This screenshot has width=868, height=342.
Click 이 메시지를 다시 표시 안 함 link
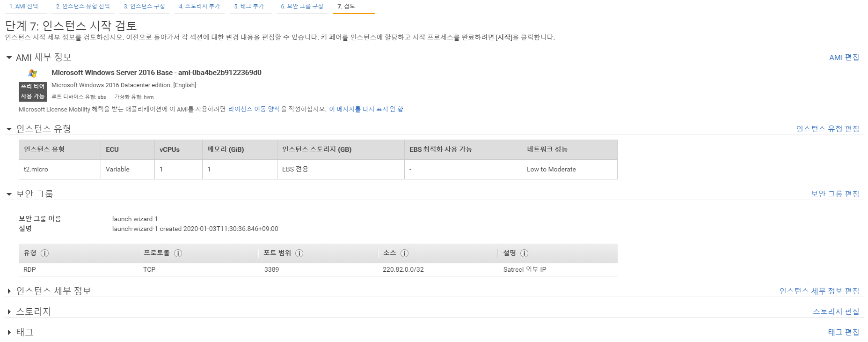coord(366,109)
